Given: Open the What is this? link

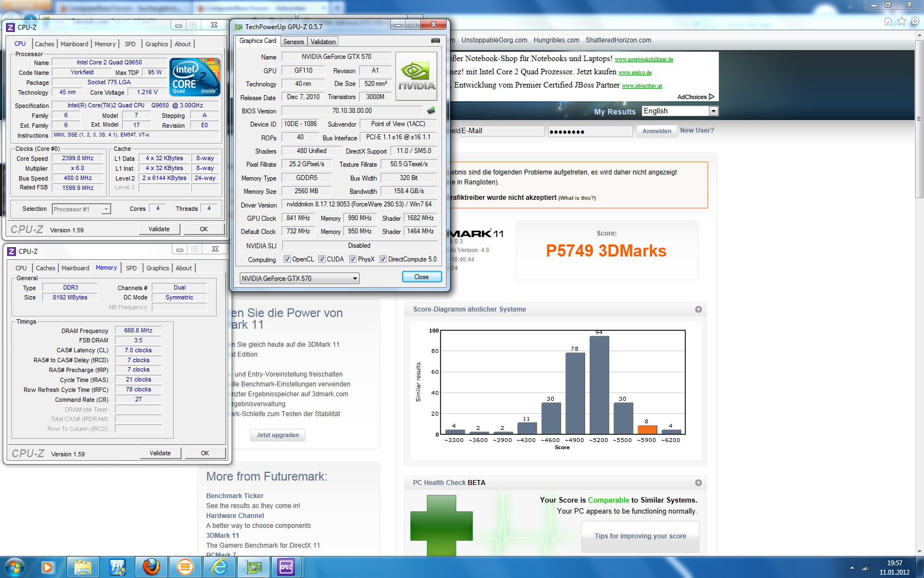Looking at the screenshot, I should (x=577, y=198).
